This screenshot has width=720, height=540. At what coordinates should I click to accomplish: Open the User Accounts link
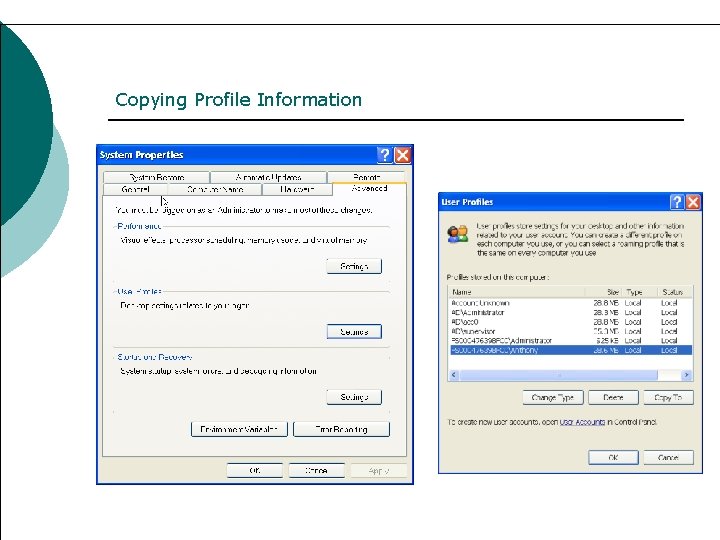coord(582,422)
